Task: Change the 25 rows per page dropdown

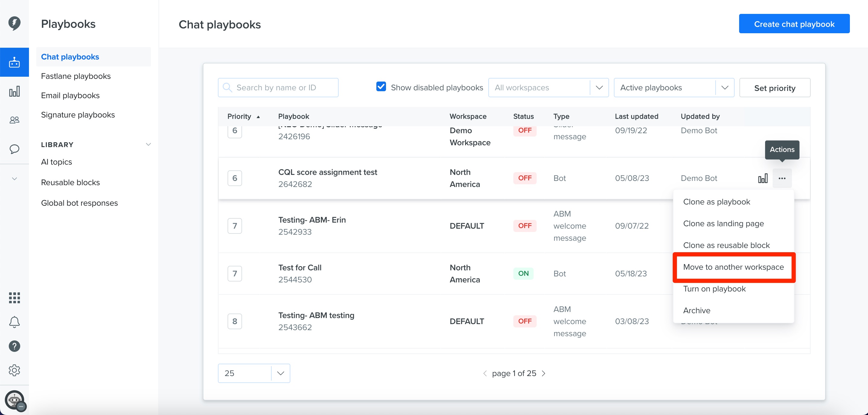Action: pyautogui.click(x=254, y=373)
